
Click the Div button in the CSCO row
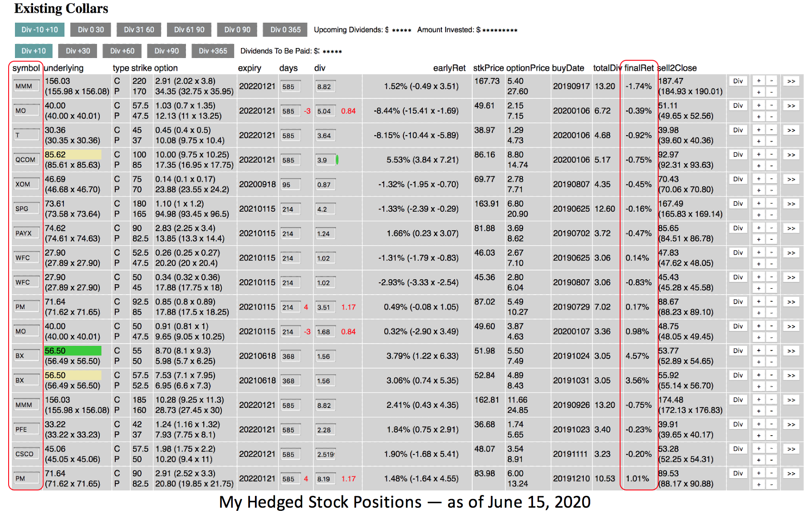(x=738, y=449)
